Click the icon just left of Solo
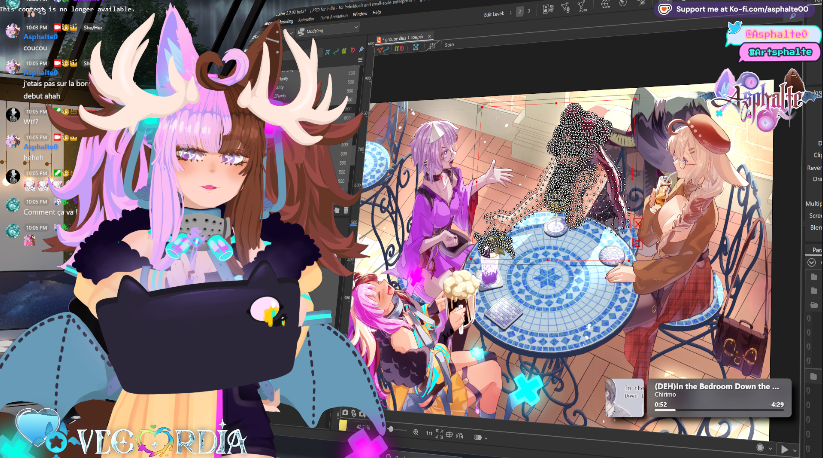The height and width of the screenshot is (458, 823). coord(432,46)
